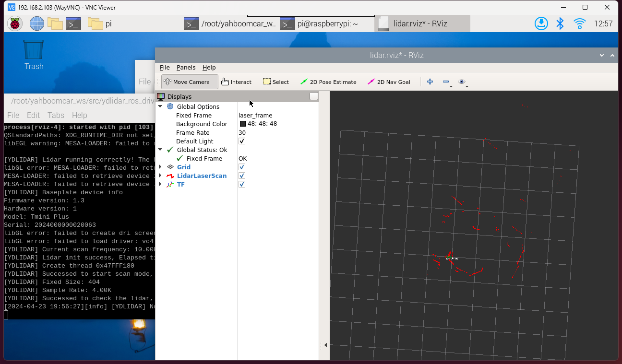The height and width of the screenshot is (364, 622).
Task: Select the Global Status: Ok row
Action: point(237,150)
